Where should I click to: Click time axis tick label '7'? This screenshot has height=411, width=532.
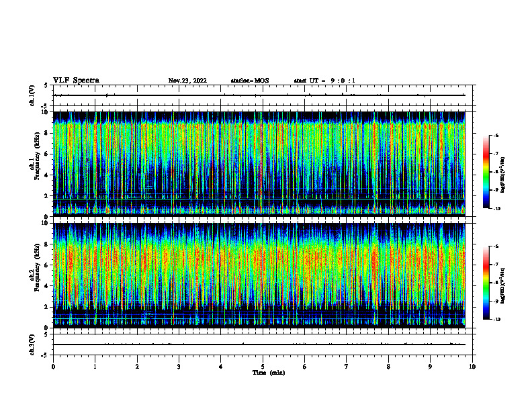pyautogui.click(x=347, y=367)
